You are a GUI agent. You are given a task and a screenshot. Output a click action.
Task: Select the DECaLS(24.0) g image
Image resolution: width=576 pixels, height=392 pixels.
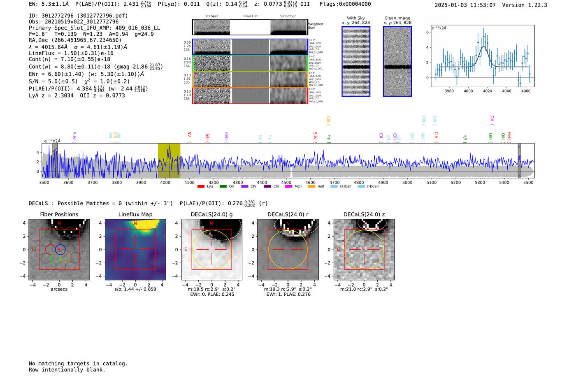pyautogui.click(x=211, y=249)
